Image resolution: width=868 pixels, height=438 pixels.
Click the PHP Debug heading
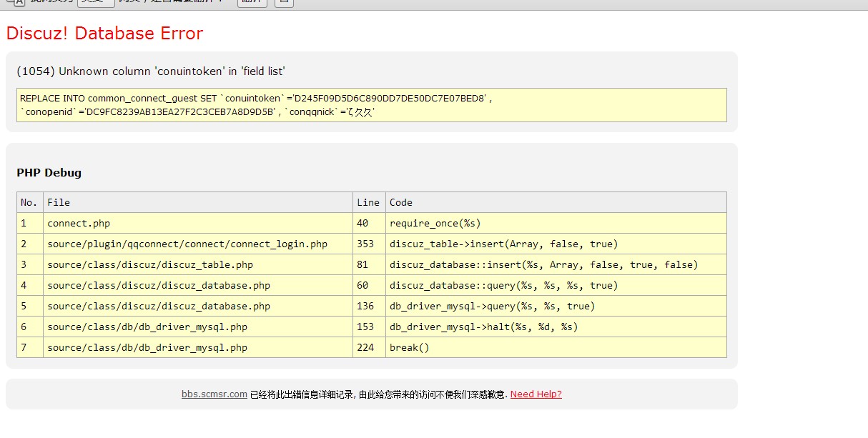[x=49, y=172]
